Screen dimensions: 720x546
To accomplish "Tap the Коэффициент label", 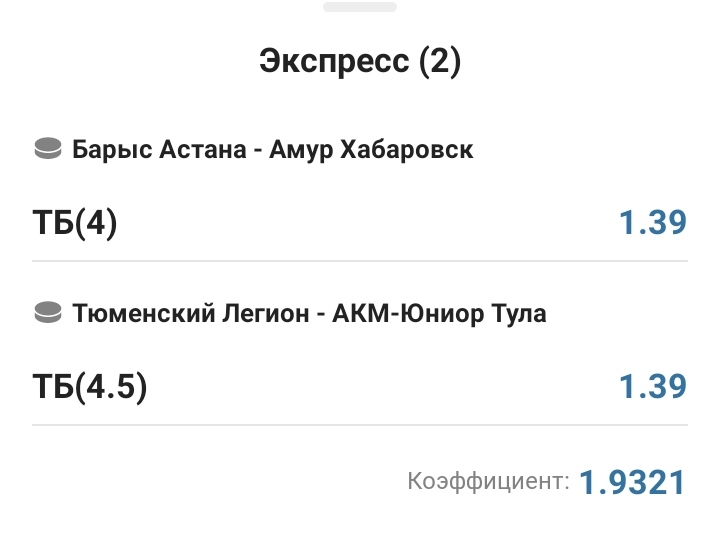I will [x=488, y=482].
